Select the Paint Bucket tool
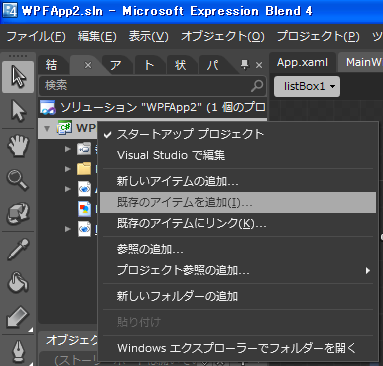The height and width of the screenshot is (366, 383). click(x=18, y=283)
